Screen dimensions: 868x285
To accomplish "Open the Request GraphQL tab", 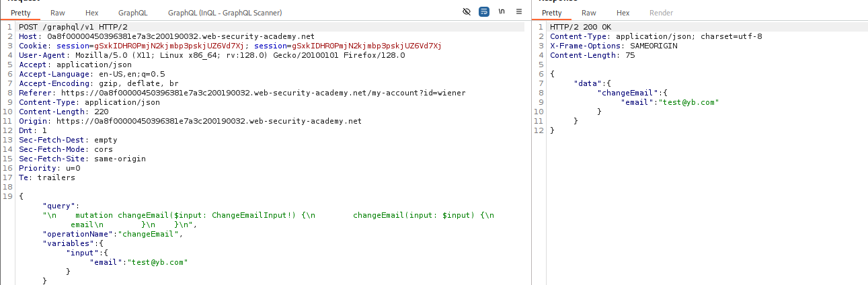I will click(x=133, y=13).
